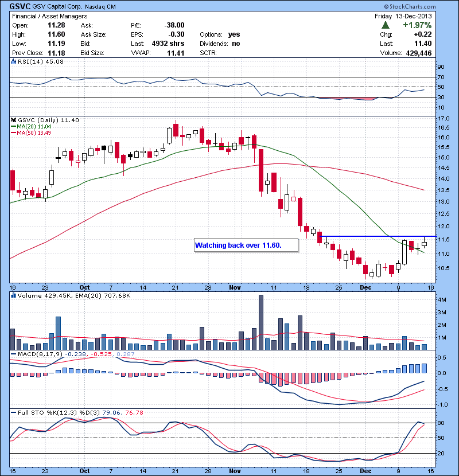Click the Ask Size label

94,34
